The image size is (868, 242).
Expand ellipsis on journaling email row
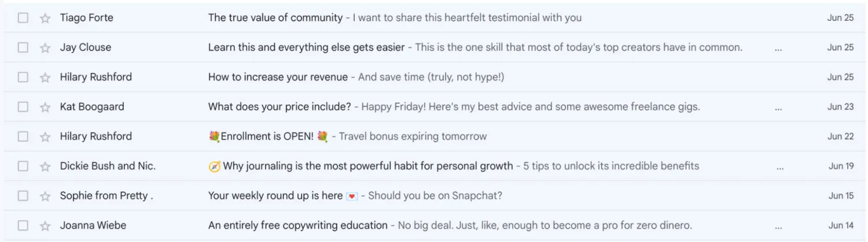click(780, 168)
